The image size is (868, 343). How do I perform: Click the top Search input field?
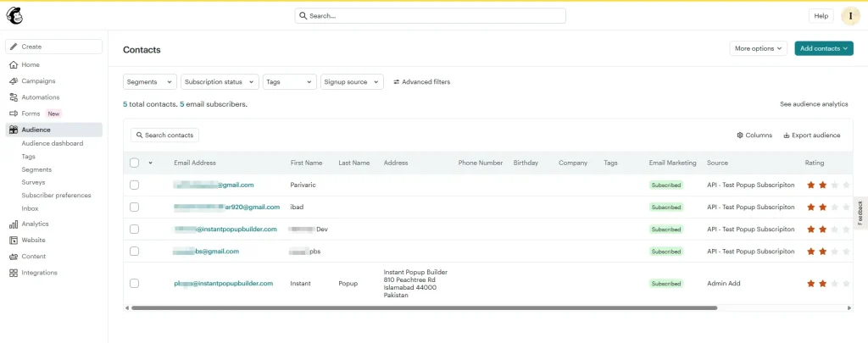pos(430,15)
